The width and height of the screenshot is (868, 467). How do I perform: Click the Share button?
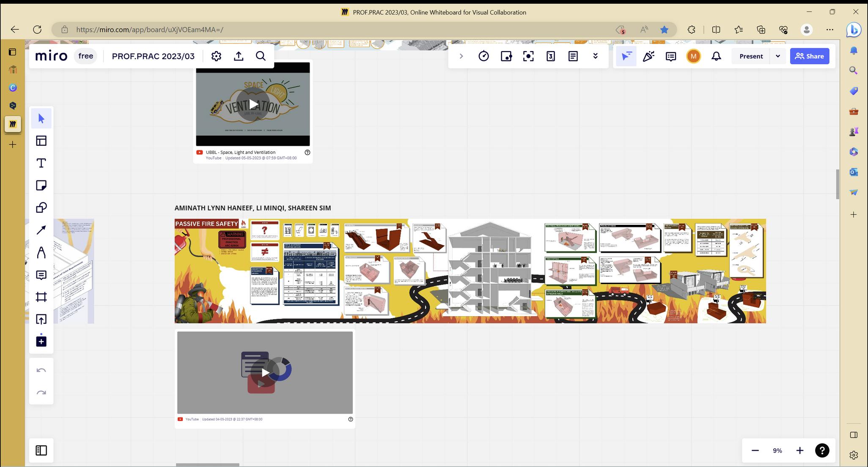(809, 56)
